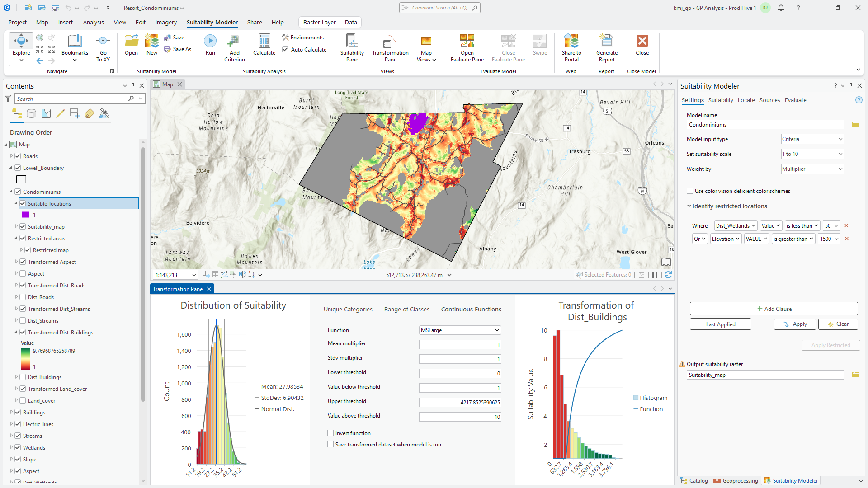Toggle Auto Calculate checkbox
Image resolution: width=868 pixels, height=488 pixels.
pyautogui.click(x=285, y=50)
